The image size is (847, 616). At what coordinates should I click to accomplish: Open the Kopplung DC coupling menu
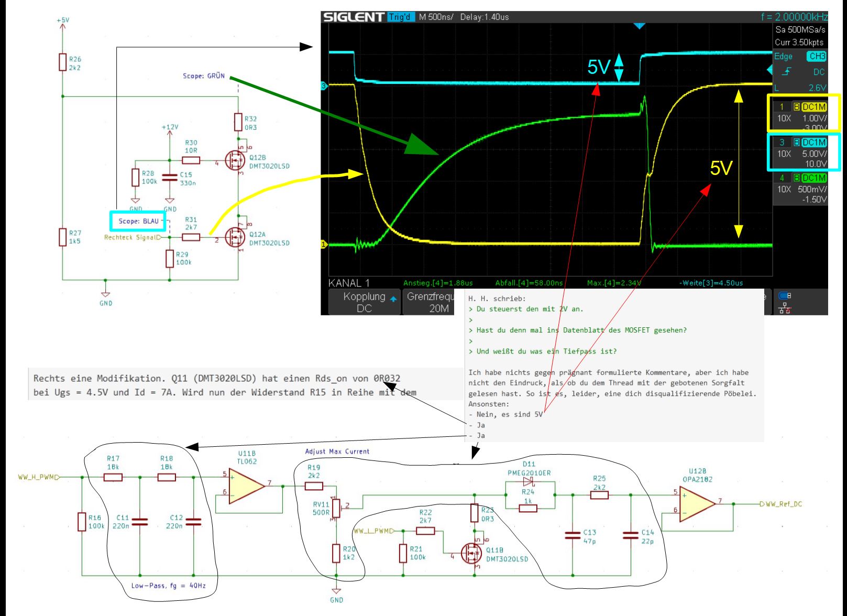(364, 302)
